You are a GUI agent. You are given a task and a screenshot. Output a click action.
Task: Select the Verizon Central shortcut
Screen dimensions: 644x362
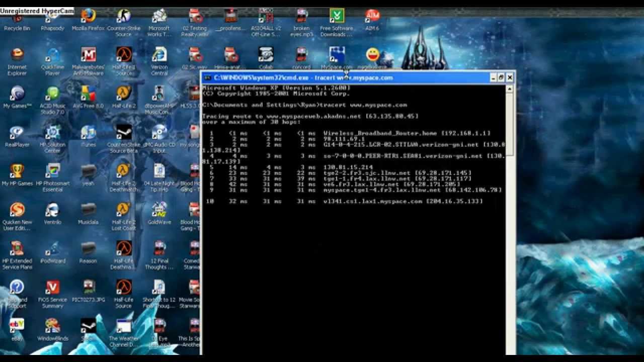(159, 61)
